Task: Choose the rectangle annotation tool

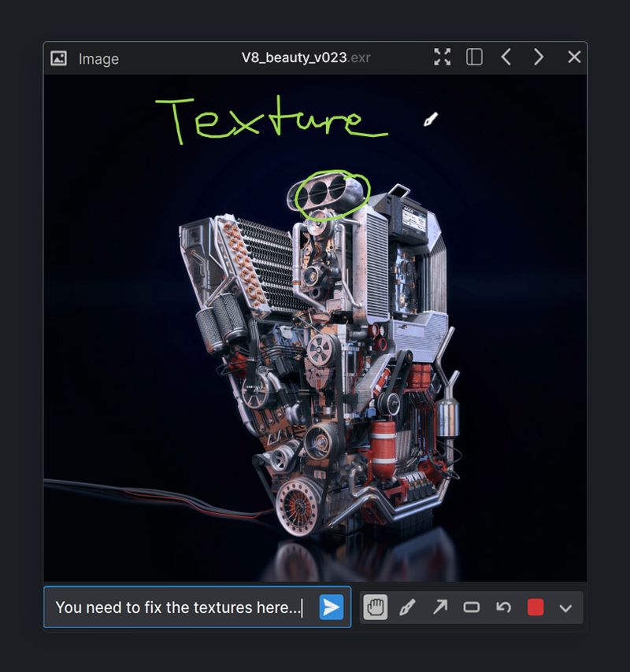Action: (x=473, y=607)
